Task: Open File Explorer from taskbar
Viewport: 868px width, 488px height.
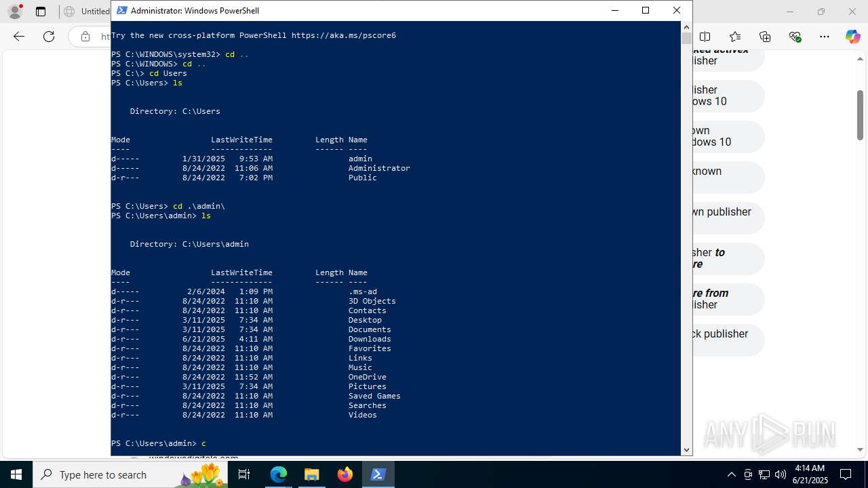Action: 312,474
